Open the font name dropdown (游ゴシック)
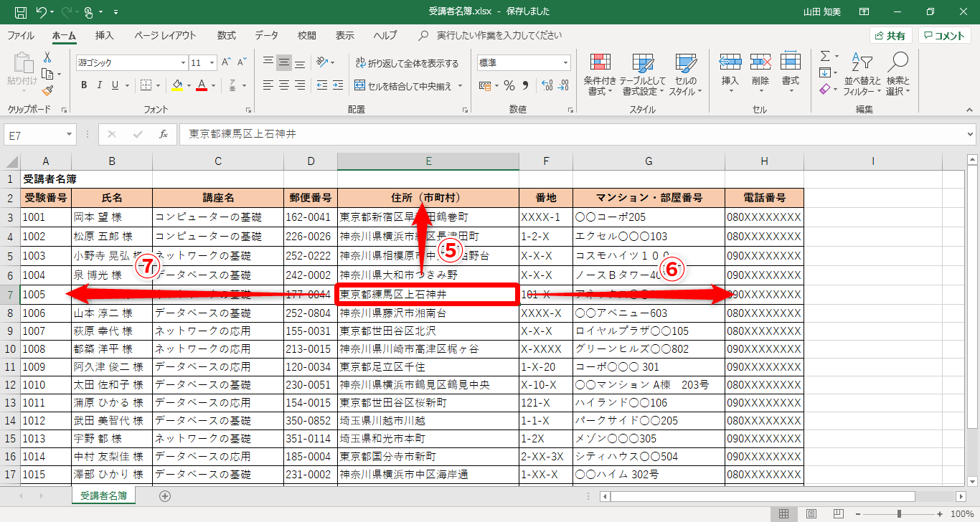The width and height of the screenshot is (980, 522). point(183,63)
